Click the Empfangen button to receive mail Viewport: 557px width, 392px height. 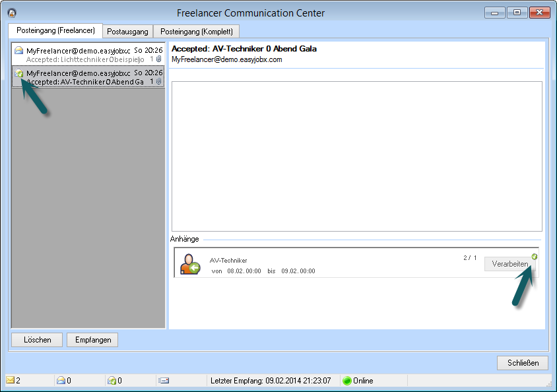tap(92, 340)
